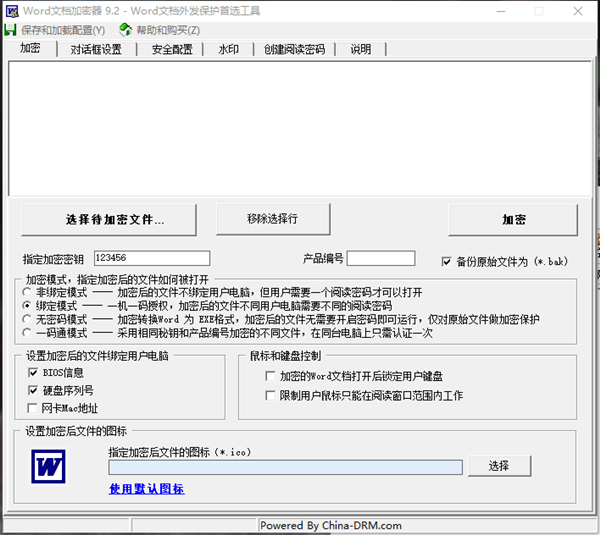Viewport: 600px width, 535px height.
Task: Open the 水印 tab
Action: pyautogui.click(x=228, y=49)
